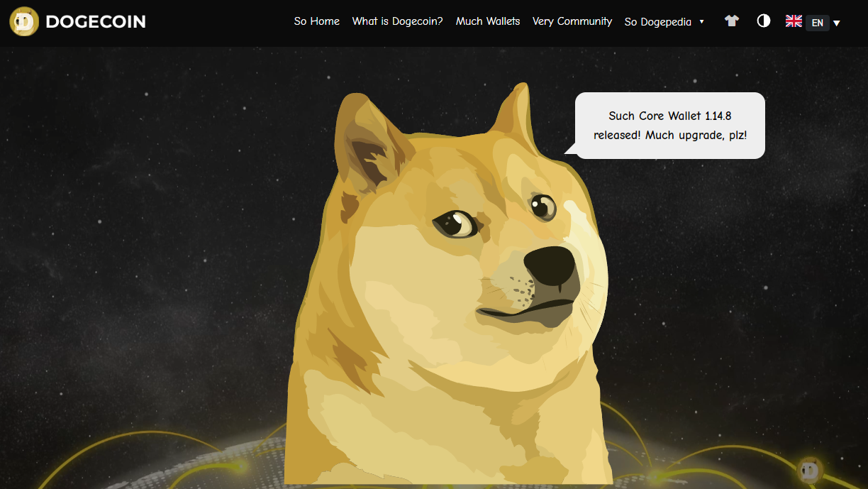Viewport: 868px width, 489px height.
Task: Click the UK flag language icon
Action: [794, 21]
